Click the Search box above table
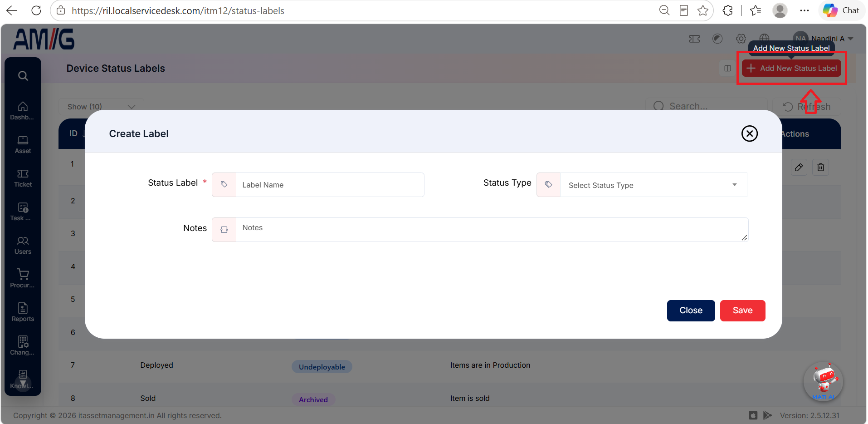The width and height of the screenshot is (868, 424). point(706,106)
